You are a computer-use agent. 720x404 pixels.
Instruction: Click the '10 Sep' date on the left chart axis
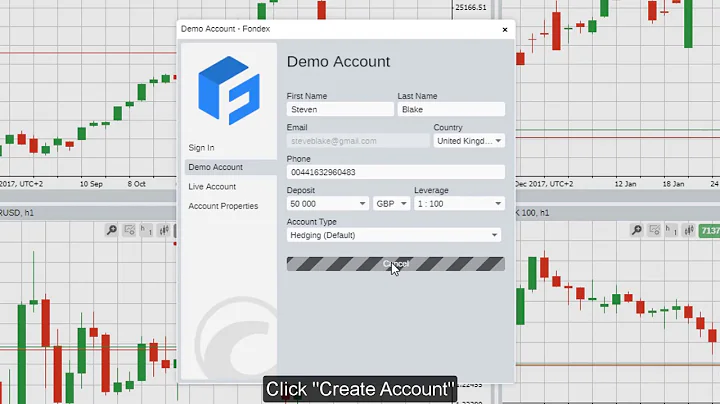coord(91,184)
